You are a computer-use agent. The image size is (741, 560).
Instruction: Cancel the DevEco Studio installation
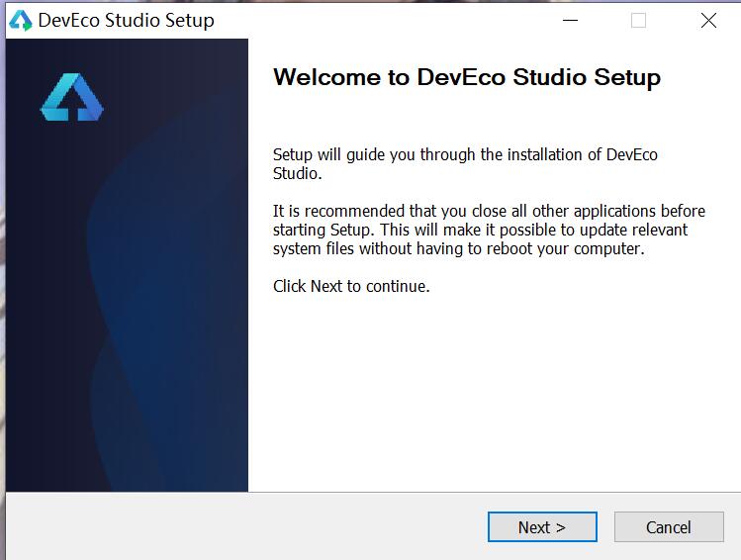point(668,527)
